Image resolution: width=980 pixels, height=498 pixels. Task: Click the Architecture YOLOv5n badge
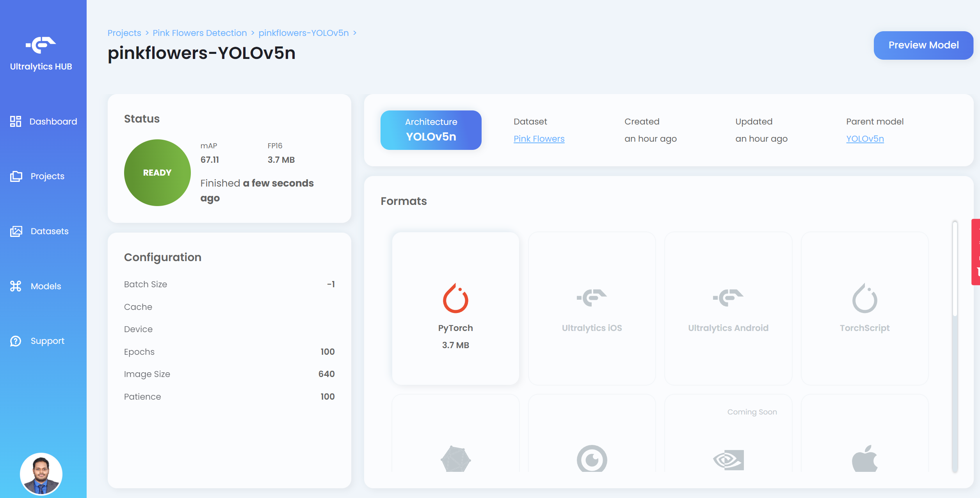point(431,130)
